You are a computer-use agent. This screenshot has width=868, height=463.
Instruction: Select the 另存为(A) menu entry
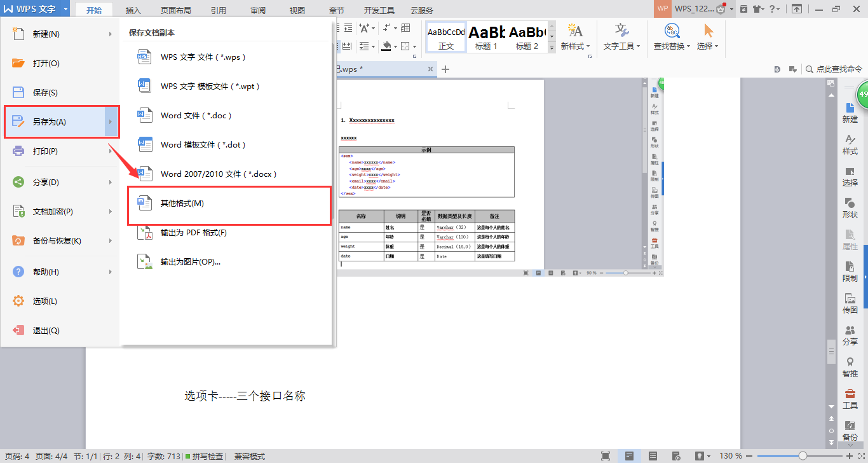pos(62,122)
